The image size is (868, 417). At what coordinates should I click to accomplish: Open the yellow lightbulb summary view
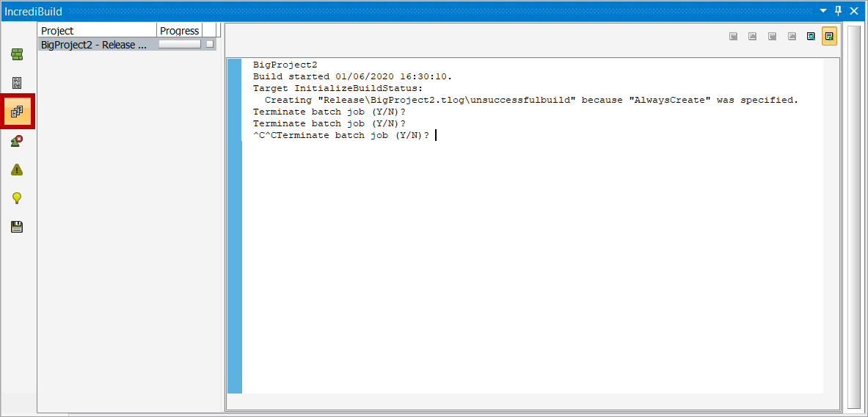[17, 198]
